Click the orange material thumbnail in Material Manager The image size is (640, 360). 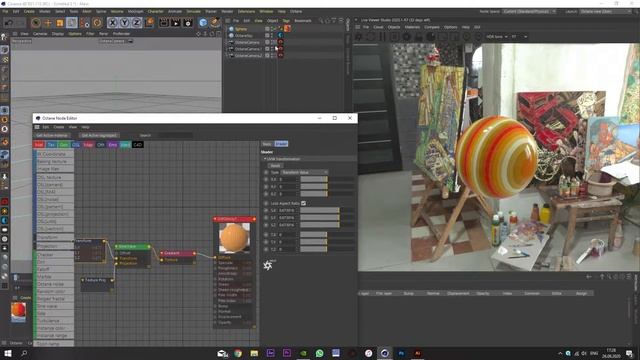click(18, 311)
